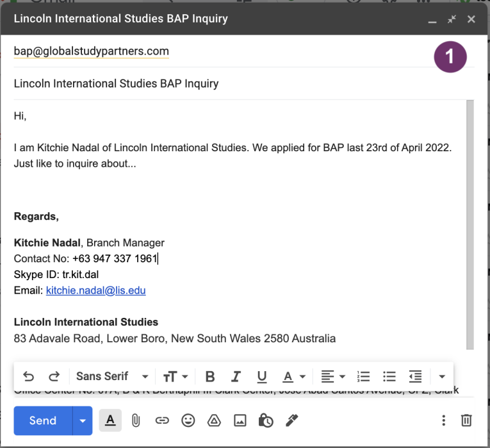Open the Sans Serif font dropdown
The height and width of the screenshot is (448, 490).
click(x=112, y=376)
